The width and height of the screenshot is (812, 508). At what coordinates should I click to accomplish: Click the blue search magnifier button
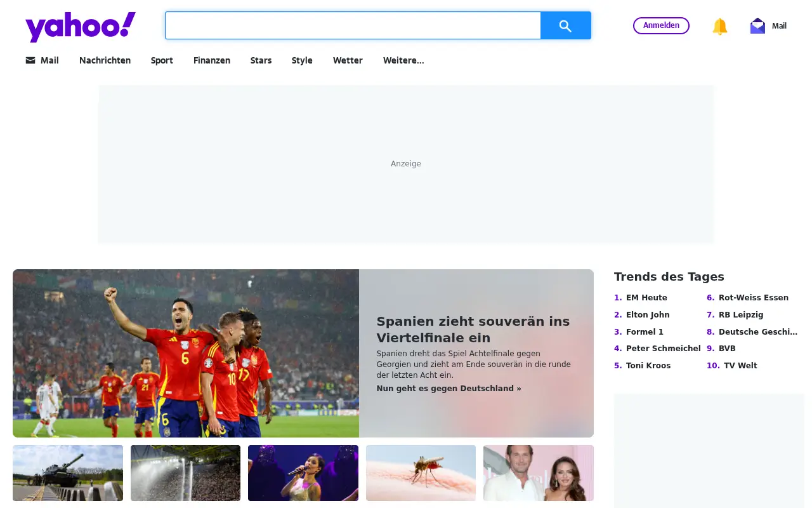[566, 25]
